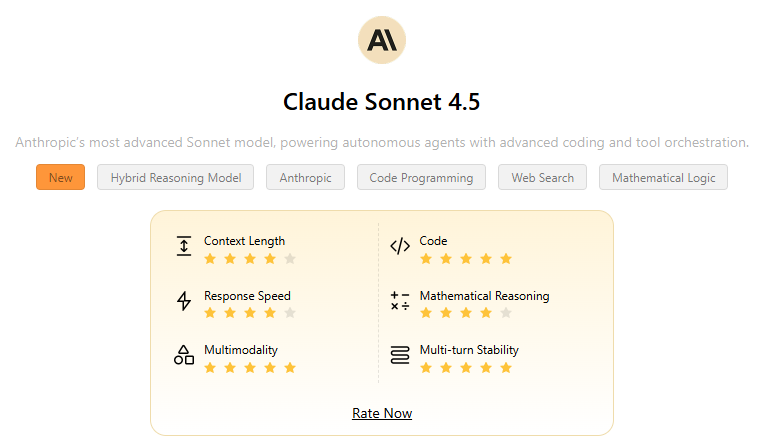
Task: Click the Claude Sonnet 4.5 title
Action: point(382,102)
